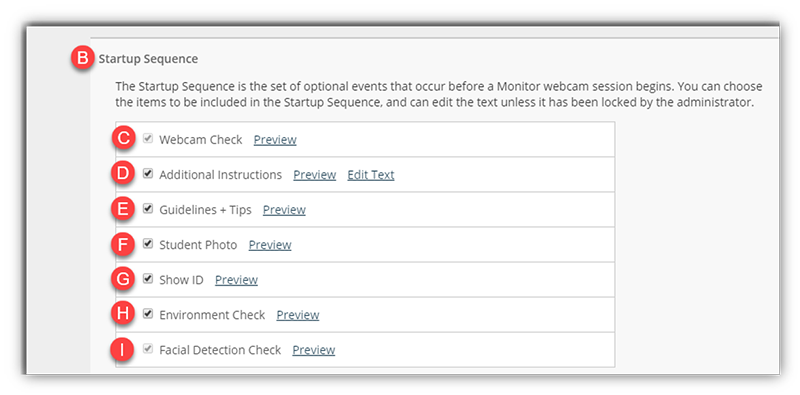The width and height of the screenshot is (800, 395).
Task: Click the red I callout badge
Action: coord(123,350)
